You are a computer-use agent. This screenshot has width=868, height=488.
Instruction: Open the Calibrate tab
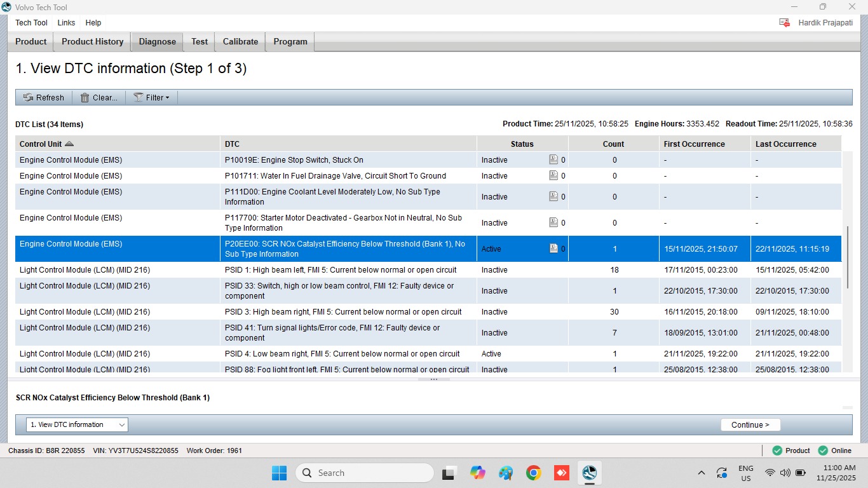pos(240,42)
